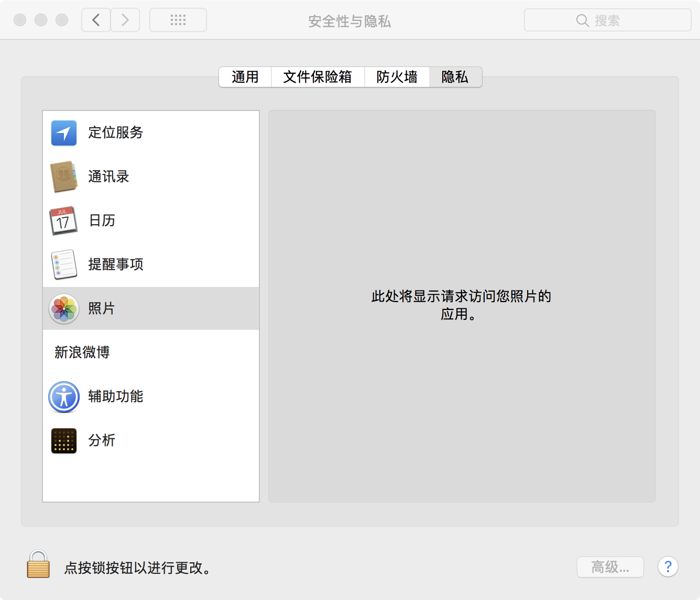Select the 隐私 tab

[x=455, y=77]
